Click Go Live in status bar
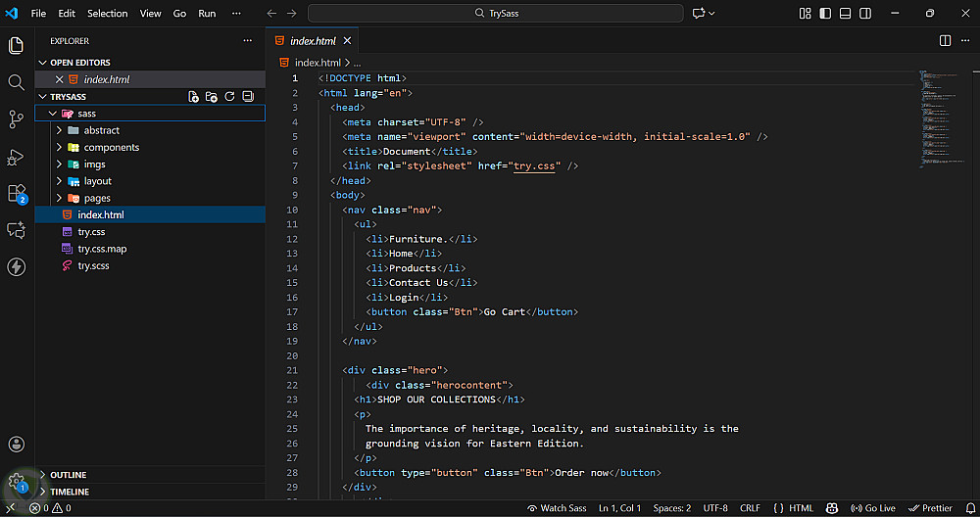The image size is (980, 517). 873,508
